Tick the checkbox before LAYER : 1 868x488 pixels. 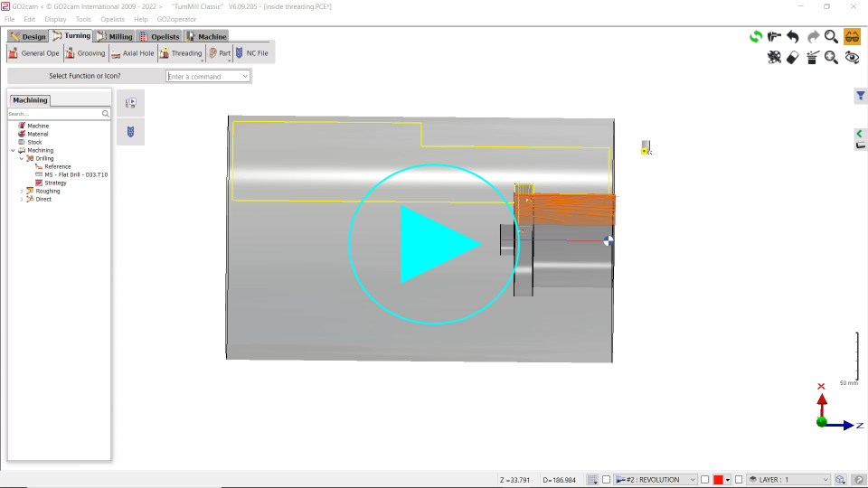click(739, 480)
